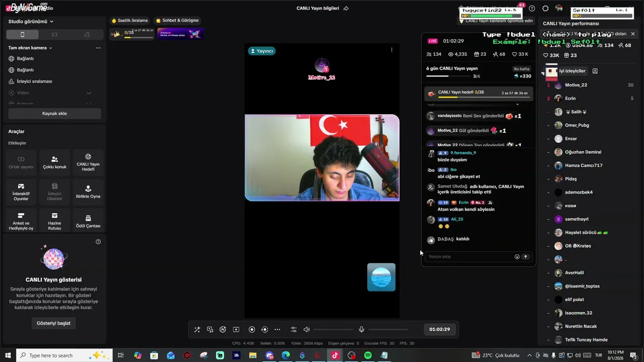Adjust the microphone volume slider

click(x=388, y=330)
